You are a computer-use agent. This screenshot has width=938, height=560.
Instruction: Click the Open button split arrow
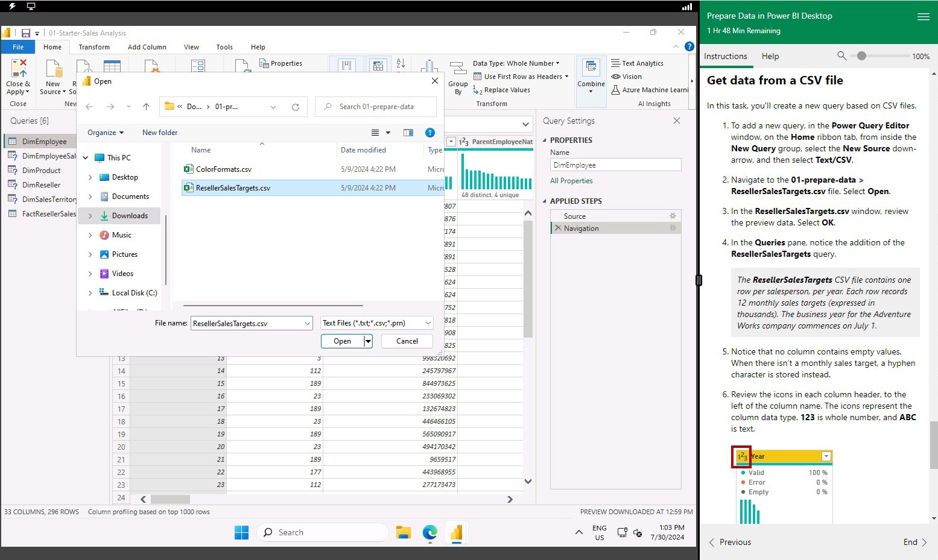coord(368,341)
